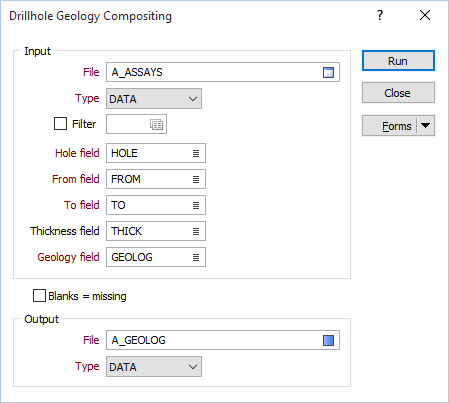Open file browser icon for output A_GEOLOG file
449x403 pixels.
pyautogui.click(x=328, y=340)
